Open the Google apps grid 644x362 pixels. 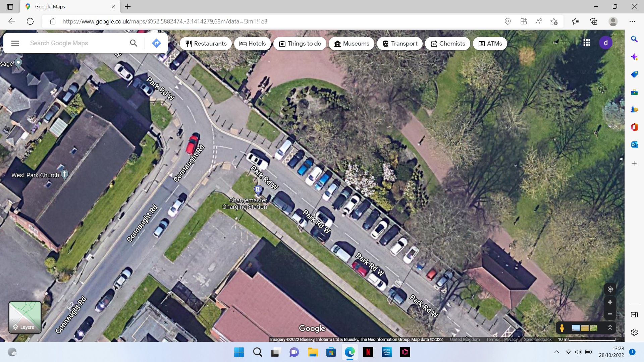coord(587,43)
